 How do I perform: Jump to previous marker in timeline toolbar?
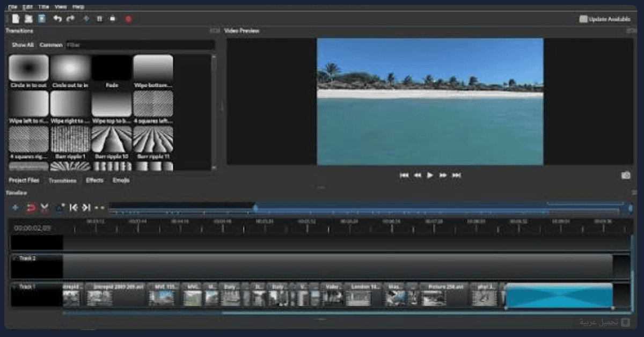click(74, 207)
